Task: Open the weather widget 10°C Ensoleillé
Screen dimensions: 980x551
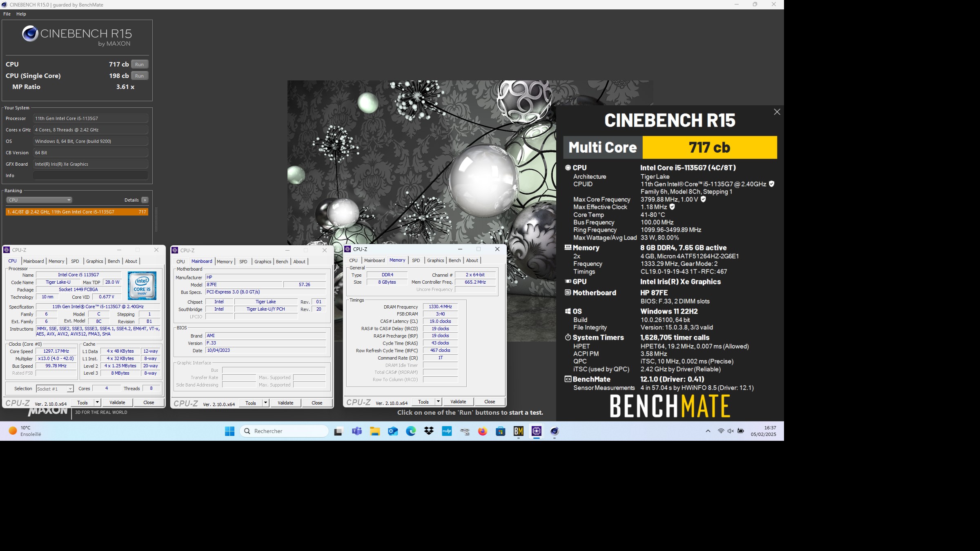Action: 25,431
